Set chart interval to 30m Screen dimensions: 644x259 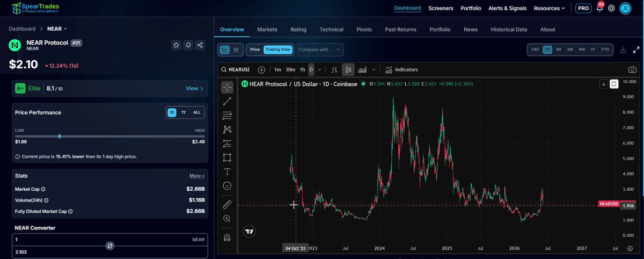click(x=290, y=69)
